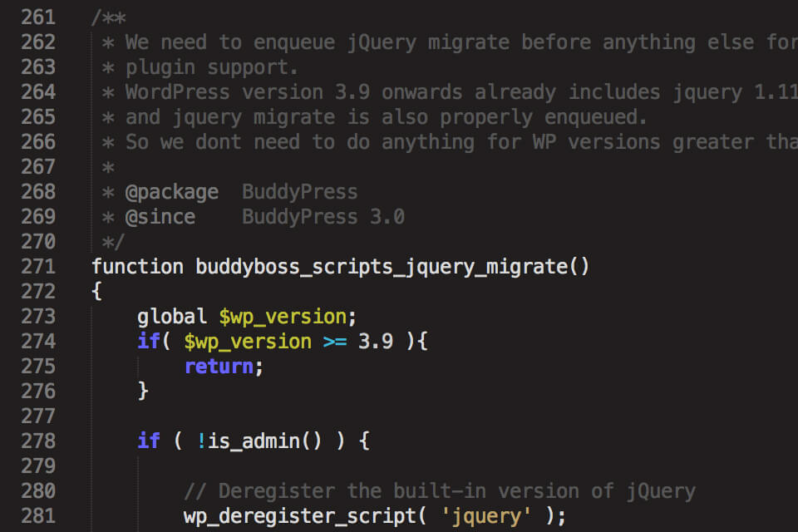This screenshot has width=798, height=532.
Task: Click the word 'jQuery' on line 280
Action: click(x=661, y=492)
